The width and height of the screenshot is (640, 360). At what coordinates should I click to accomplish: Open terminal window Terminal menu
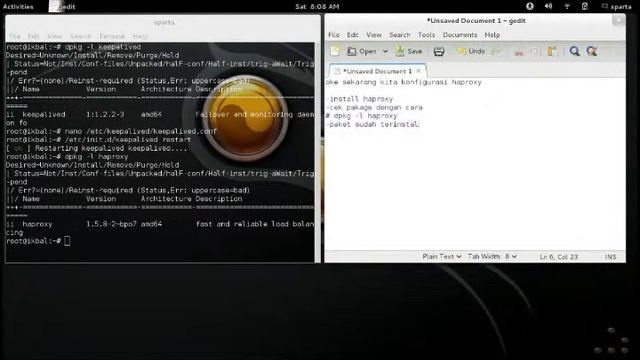point(112,36)
